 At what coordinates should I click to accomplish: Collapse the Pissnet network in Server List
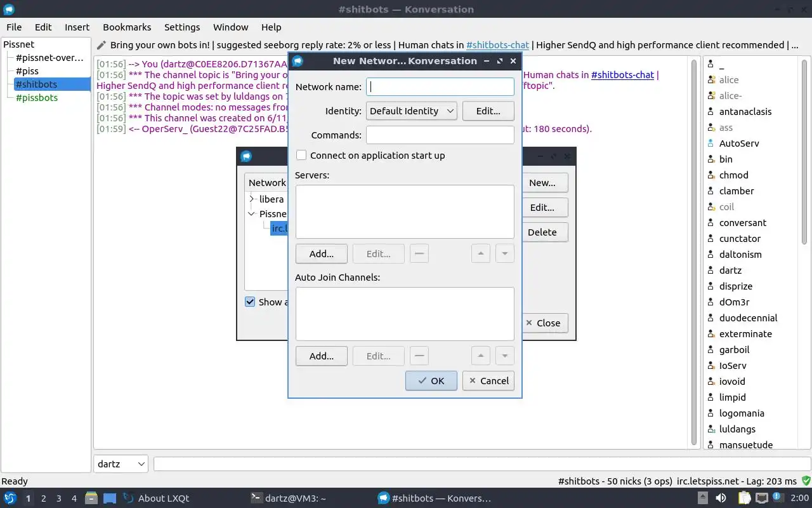pos(251,214)
